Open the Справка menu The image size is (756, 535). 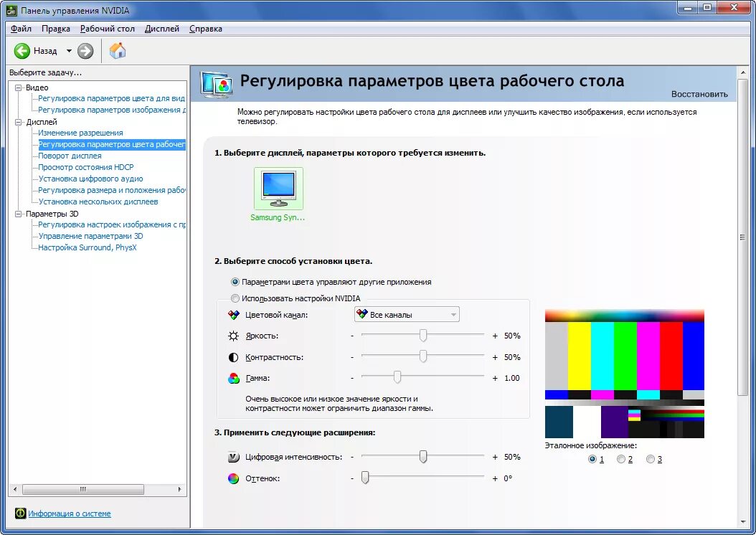point(206,29)
